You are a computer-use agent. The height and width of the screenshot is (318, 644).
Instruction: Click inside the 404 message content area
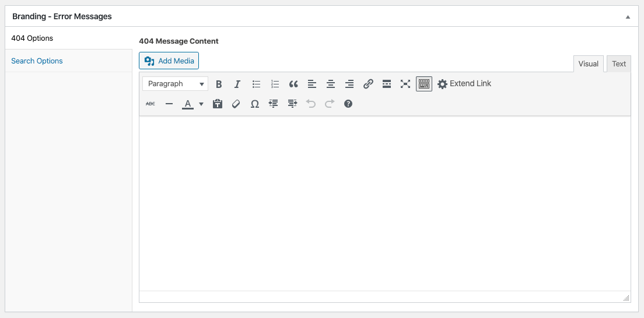coord(384,204)
